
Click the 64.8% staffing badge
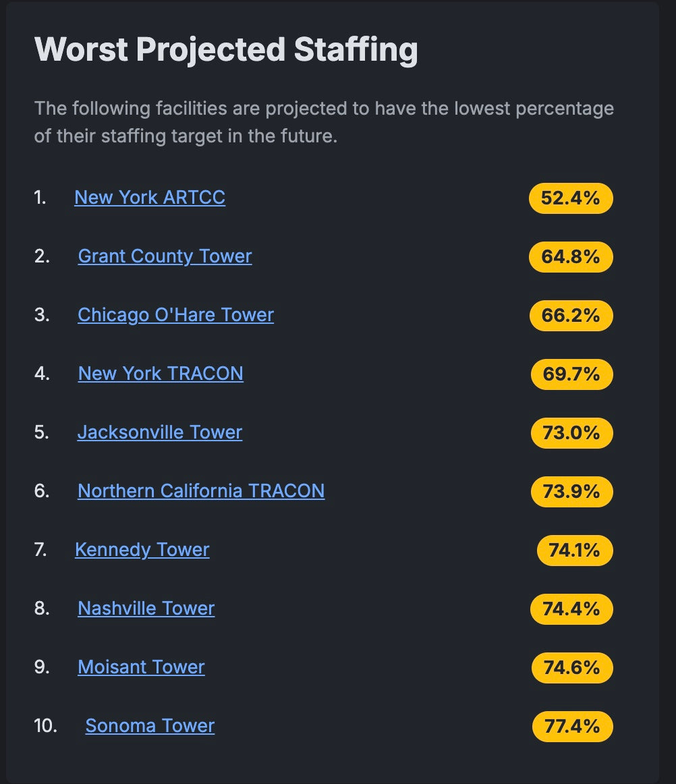571,257
